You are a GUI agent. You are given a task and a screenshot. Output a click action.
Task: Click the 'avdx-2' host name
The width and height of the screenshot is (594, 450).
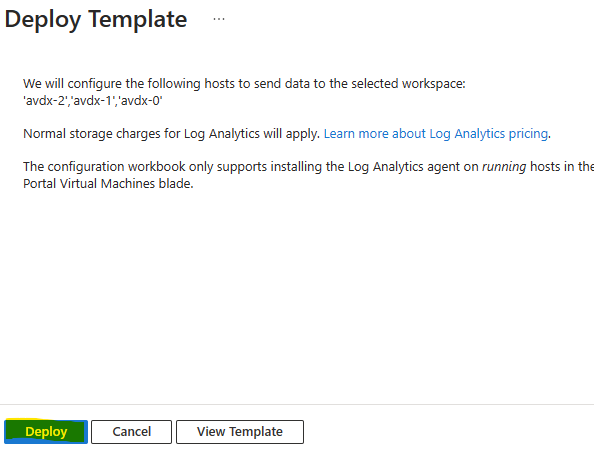[45, 101]
